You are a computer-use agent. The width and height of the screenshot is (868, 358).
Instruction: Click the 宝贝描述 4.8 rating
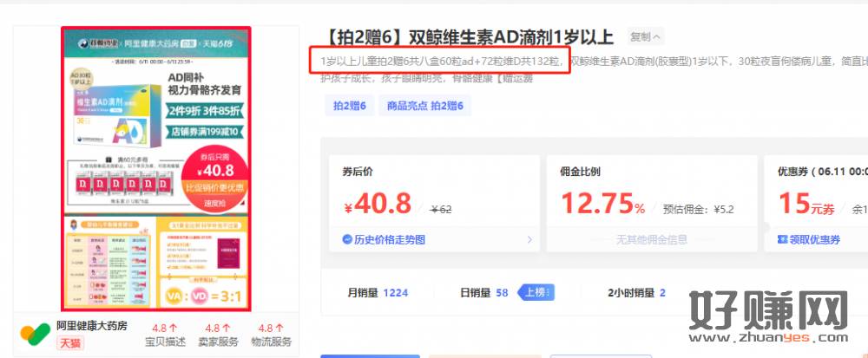click(164, 335)
